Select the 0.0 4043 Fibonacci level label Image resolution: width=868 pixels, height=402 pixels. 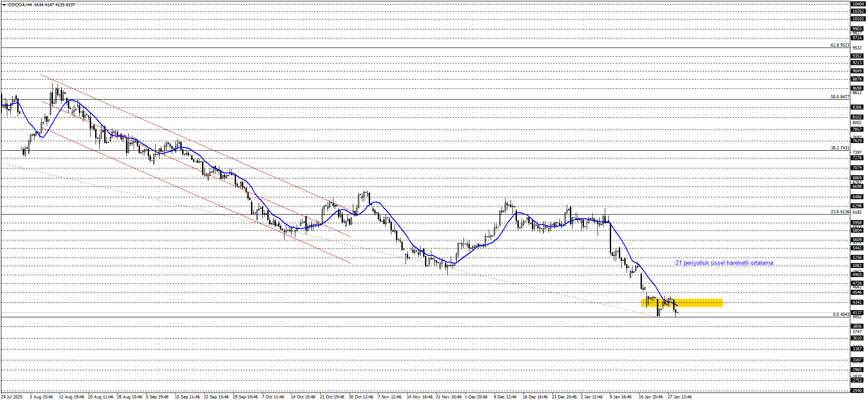841,315
